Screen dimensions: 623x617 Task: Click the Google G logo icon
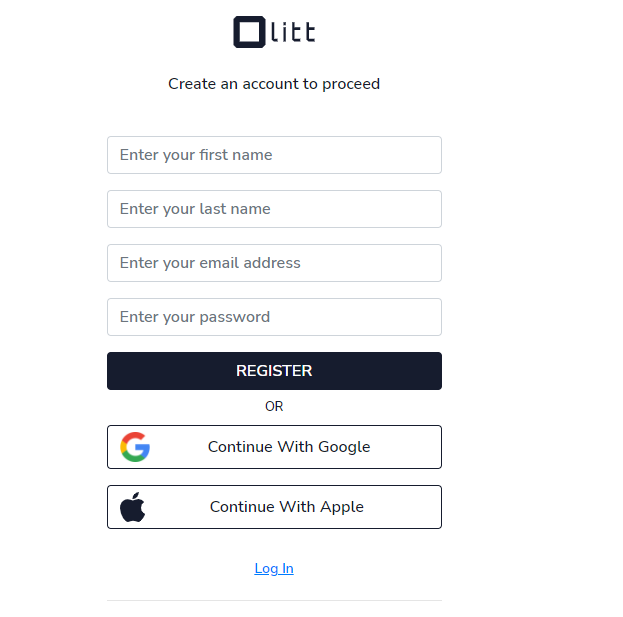coord(135,447)
